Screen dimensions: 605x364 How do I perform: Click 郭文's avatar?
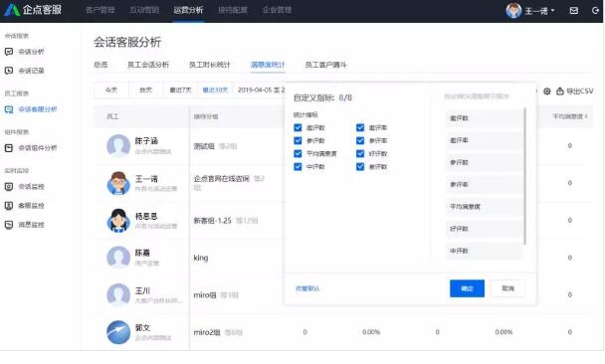click(x=118, y=332)
